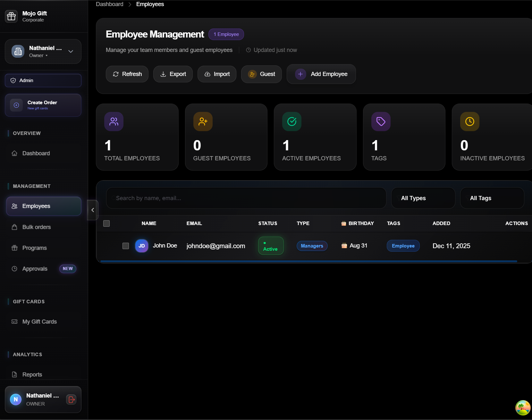This screenshot has width=532, height=420.
Task: Click the Programs gift icon
Action: tap(14, 248)
